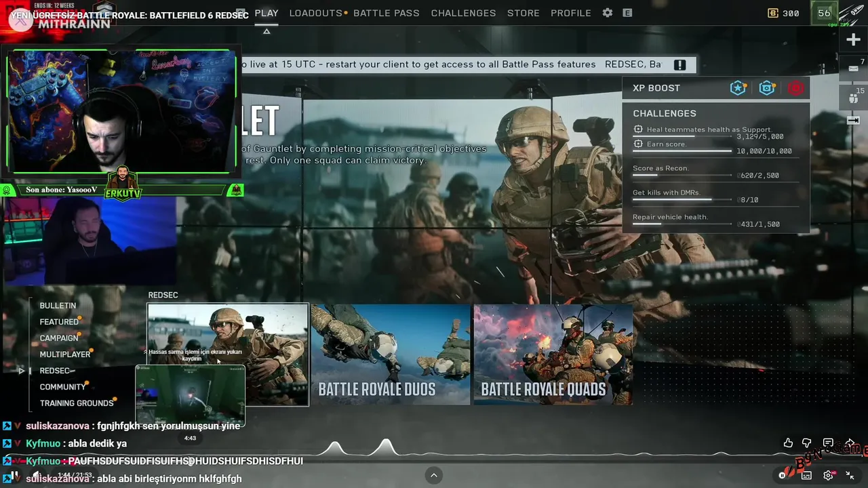Select the first REDSEC mode card with soldier
The width and height of the screenshot is (868, 488).
[228, 354]
